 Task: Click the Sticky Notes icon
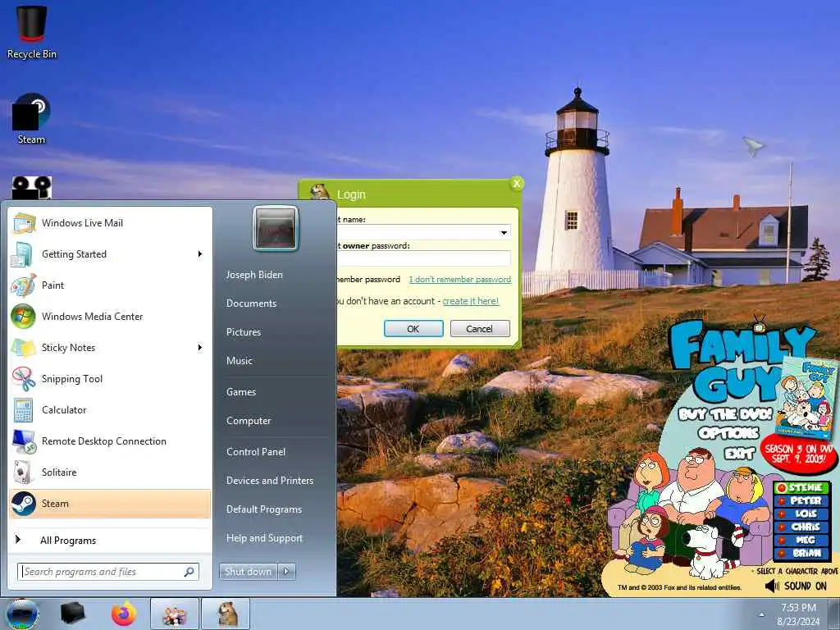(x=24, y=348)
